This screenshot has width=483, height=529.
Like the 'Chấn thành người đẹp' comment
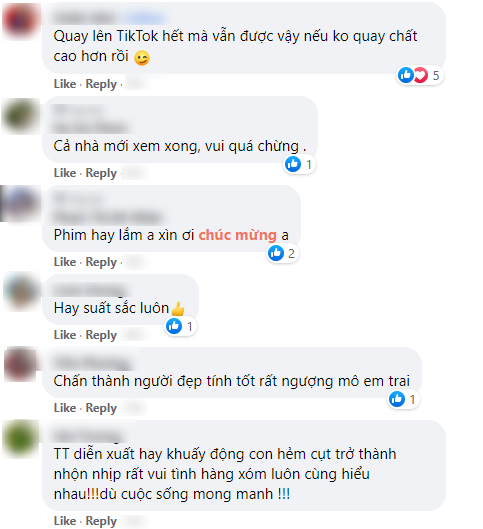[65, 408]
